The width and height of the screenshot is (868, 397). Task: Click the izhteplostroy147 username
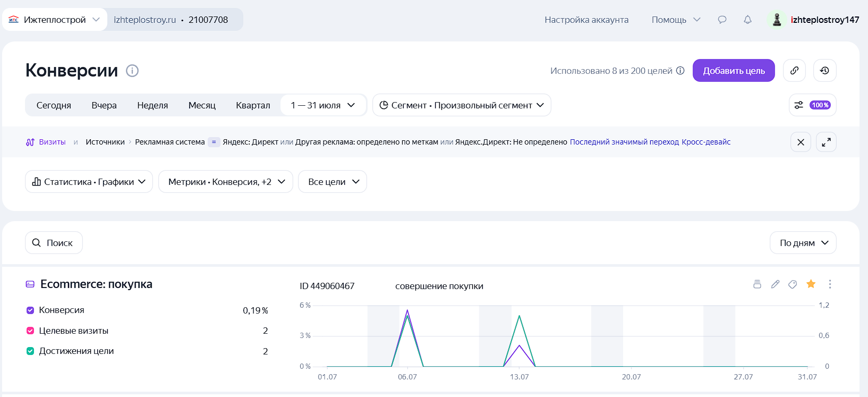pos(824,20)
